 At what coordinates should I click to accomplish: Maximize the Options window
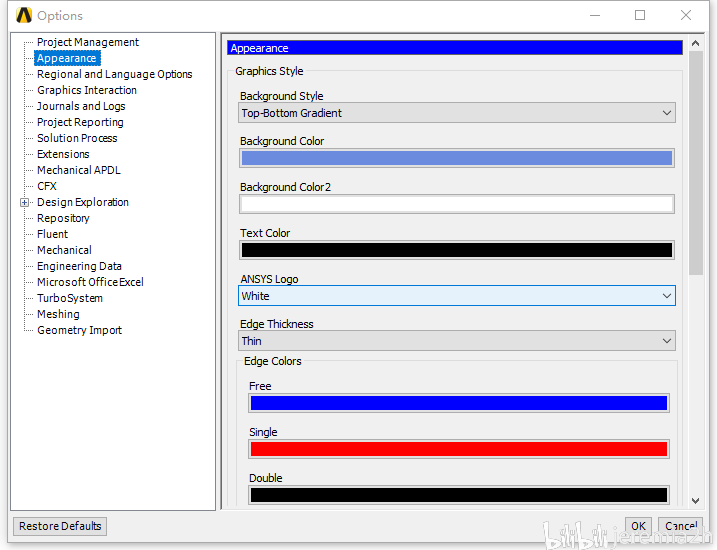click(x=640, y=15)
